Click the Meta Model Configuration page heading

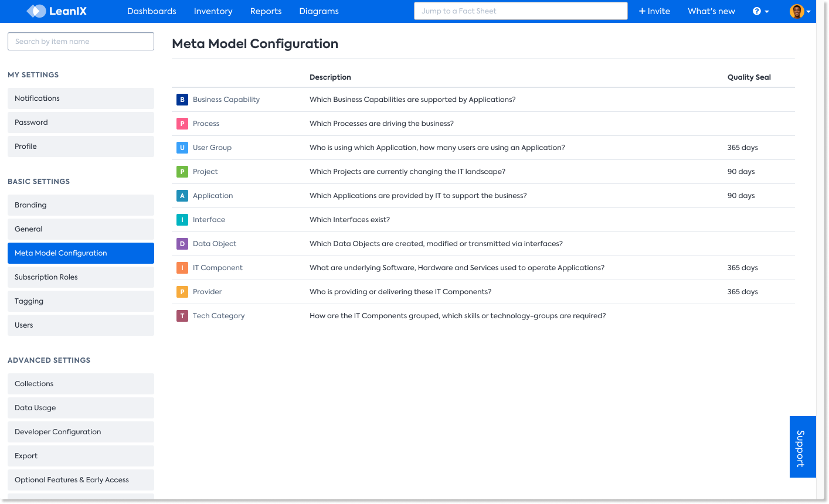tap(255, 44)
